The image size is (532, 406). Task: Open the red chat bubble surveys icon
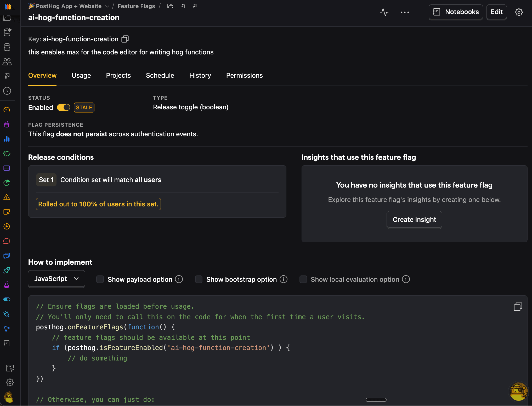coord(7,241)
